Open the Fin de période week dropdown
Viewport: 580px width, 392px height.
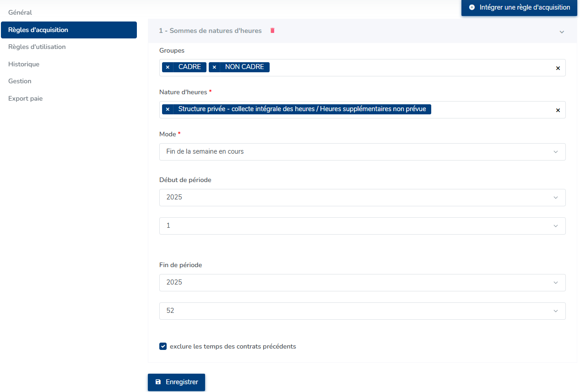coord(362,311)
